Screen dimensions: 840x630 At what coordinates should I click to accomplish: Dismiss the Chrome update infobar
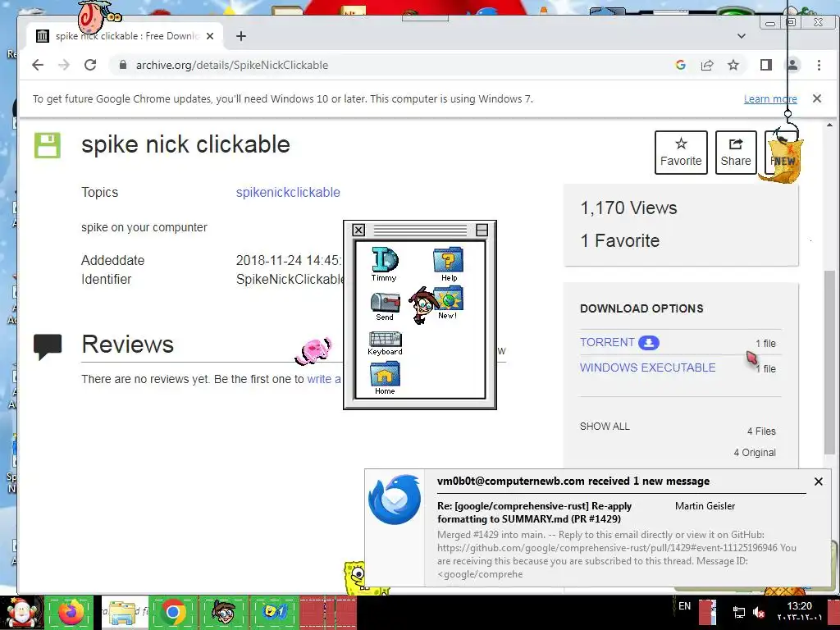click(817, 98)
